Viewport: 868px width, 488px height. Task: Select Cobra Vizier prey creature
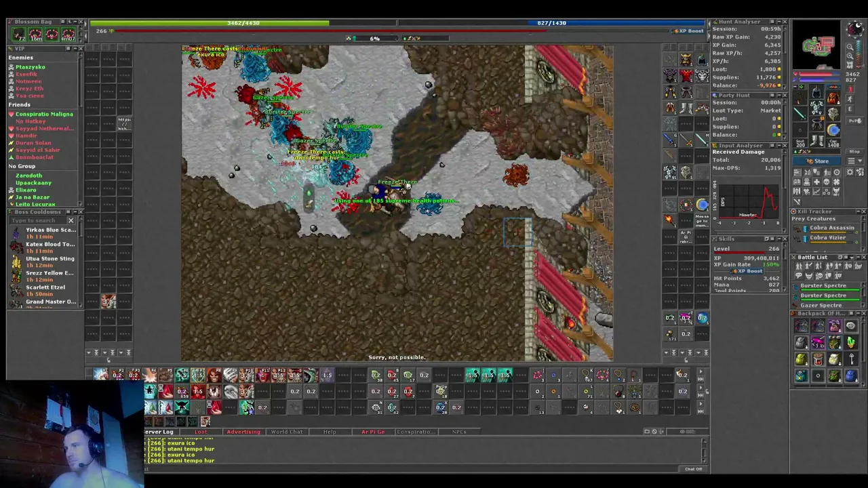(827, 239)
